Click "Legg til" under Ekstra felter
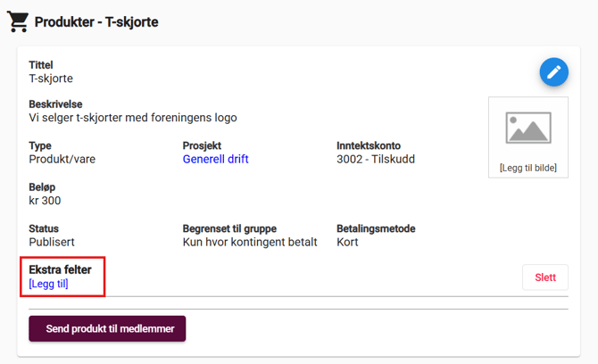 click(x=48, y=284)
